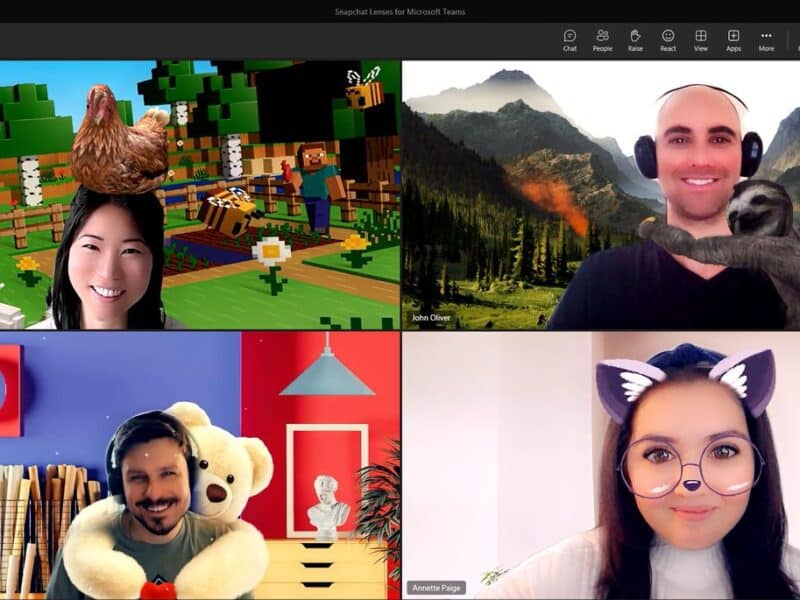
Task: Select the Minecraft background video tile
Action: click(200, 195)
